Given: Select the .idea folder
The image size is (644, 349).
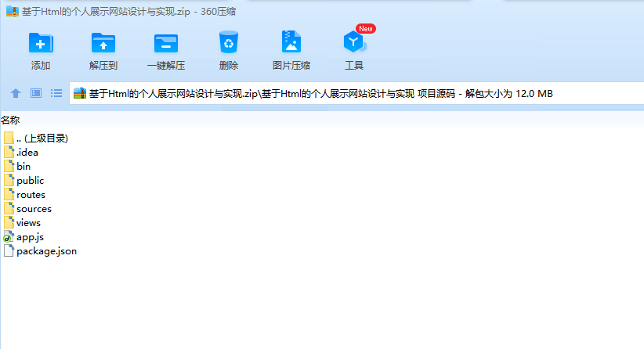Looking at the screenshot, I should point(21,152).
